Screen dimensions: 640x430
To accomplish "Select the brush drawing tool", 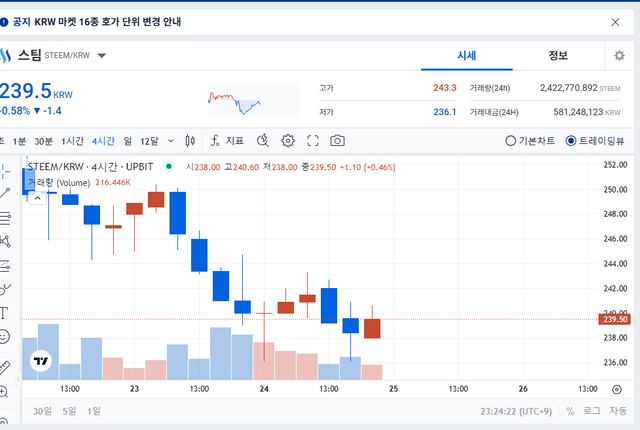I will (5, 289).
